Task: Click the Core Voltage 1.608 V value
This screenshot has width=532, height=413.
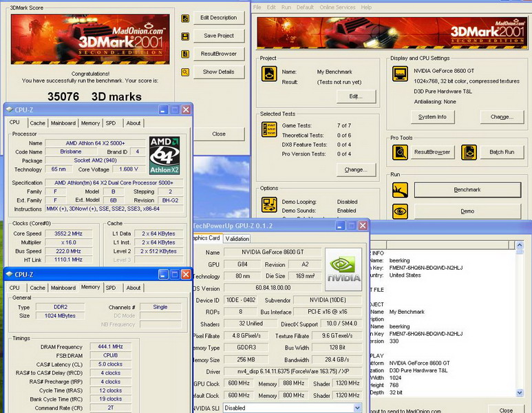Action: pos(129,169)
